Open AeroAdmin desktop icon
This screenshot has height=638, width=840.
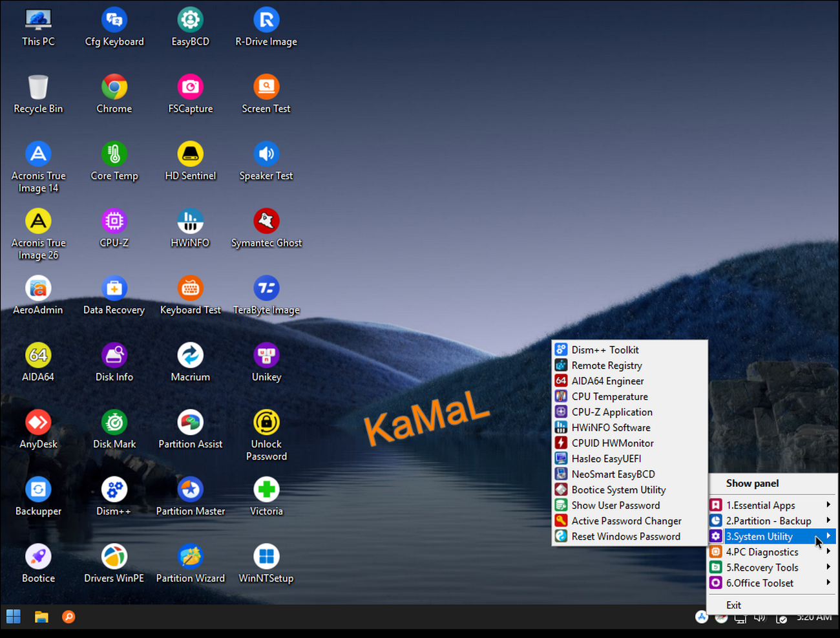click(38, 296)
